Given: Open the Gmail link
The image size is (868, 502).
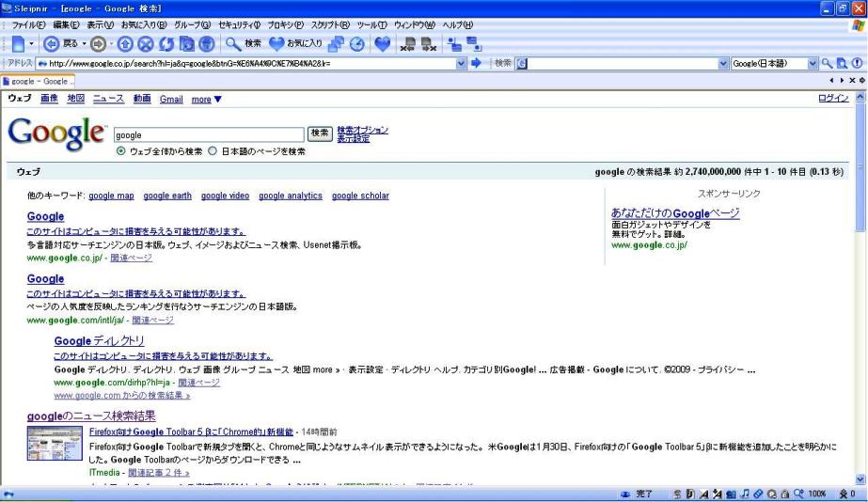Looking at the screenshot, I should (x=171, y=99).
